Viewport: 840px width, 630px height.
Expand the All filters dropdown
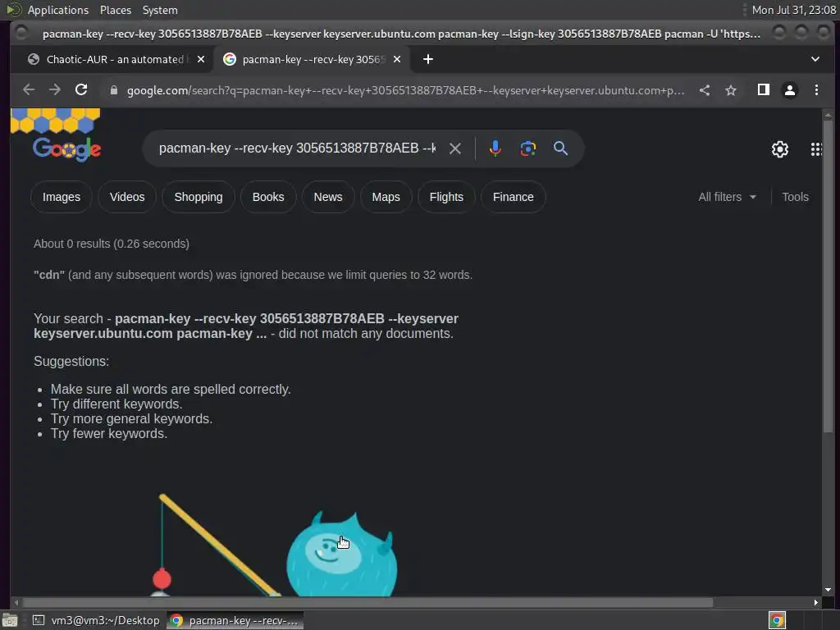pos(727,197)
